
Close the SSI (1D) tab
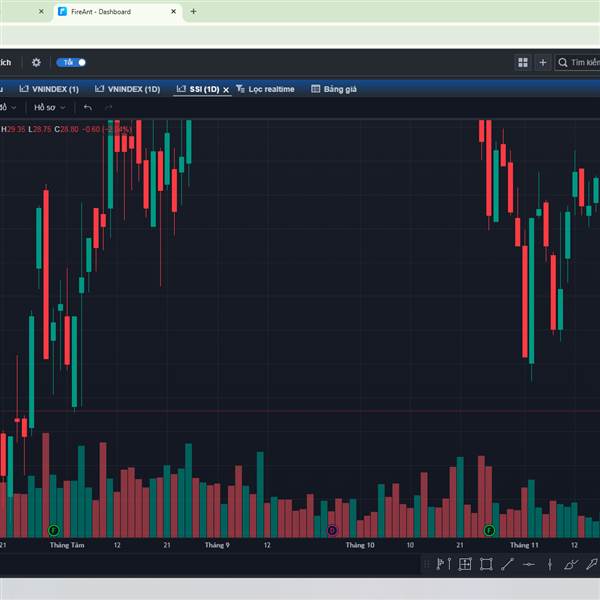[x=226, y=90]
